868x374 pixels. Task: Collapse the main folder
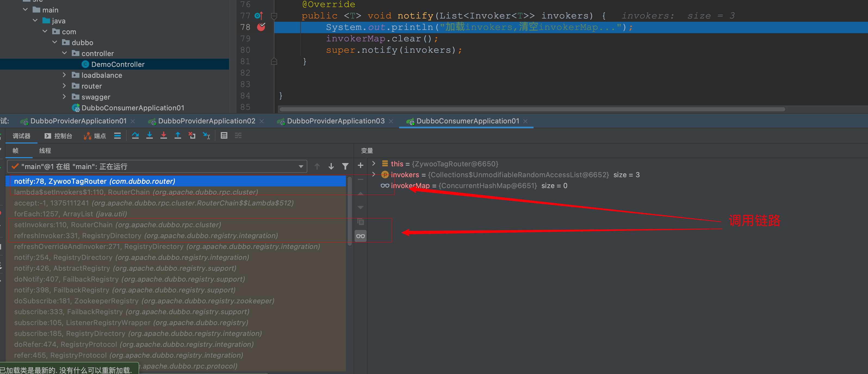[x=26, y=10]
